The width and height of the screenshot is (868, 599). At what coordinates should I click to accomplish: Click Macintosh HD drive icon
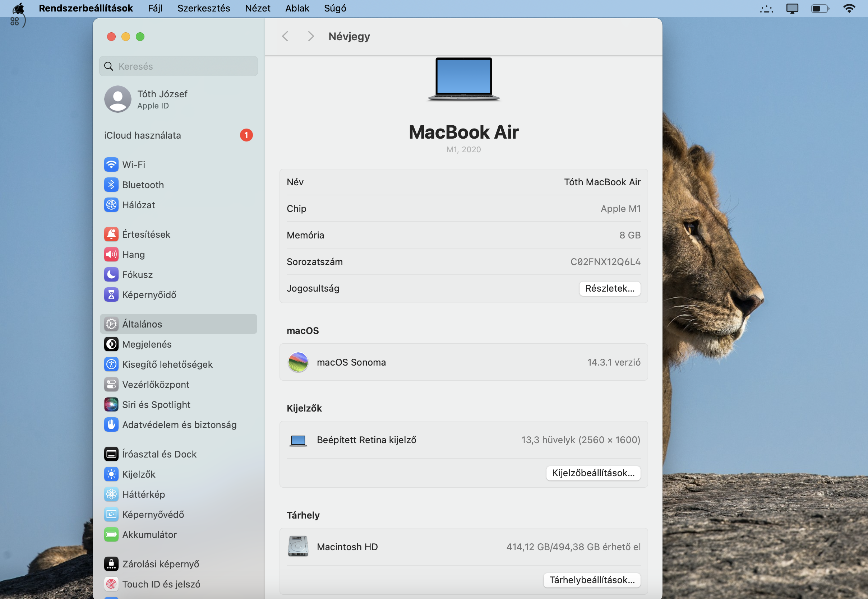tap(298, 547)
